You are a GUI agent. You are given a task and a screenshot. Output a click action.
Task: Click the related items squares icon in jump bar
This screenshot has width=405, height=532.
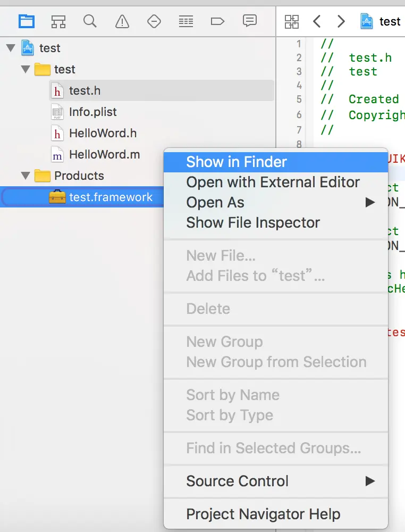(292, 21)
